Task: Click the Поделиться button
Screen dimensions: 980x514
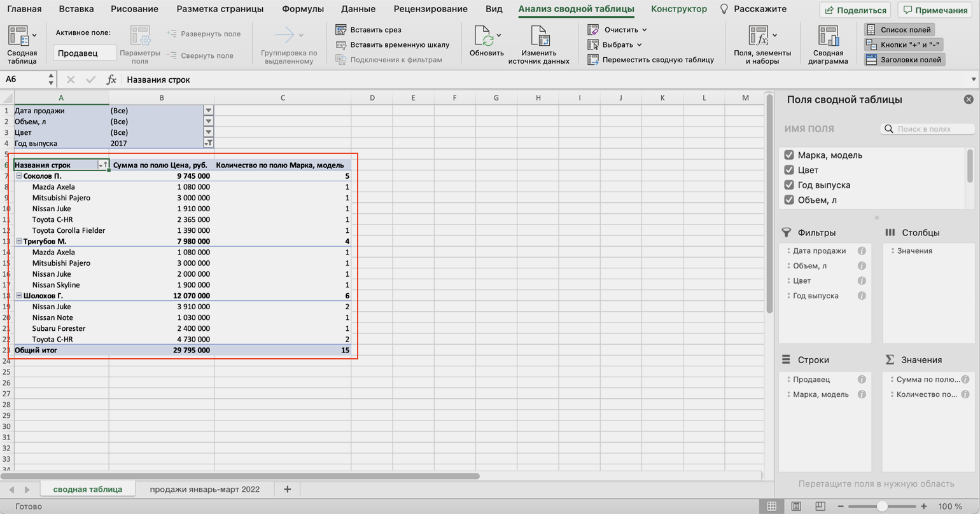Action: coord(856,10)
